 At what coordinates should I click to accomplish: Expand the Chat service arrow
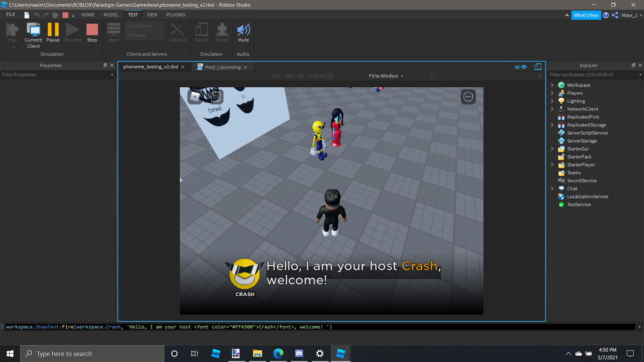coord(552,188)
